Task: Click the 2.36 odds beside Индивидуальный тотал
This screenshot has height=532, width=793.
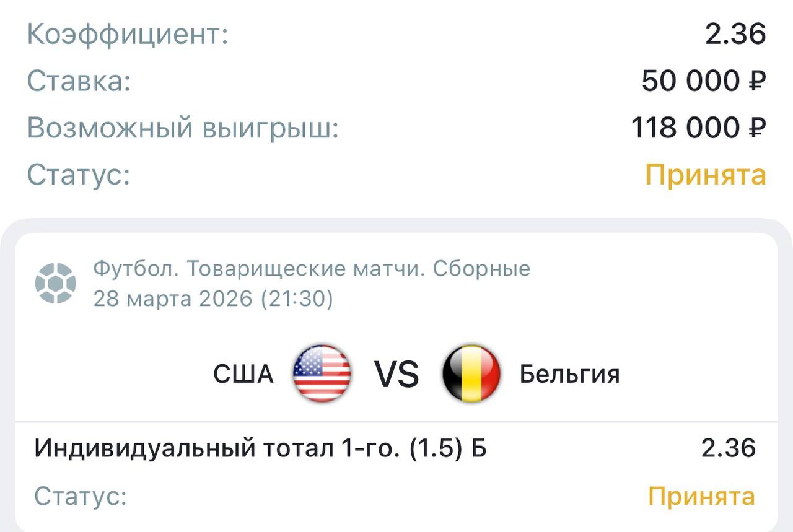Action: tap(729, 448)
